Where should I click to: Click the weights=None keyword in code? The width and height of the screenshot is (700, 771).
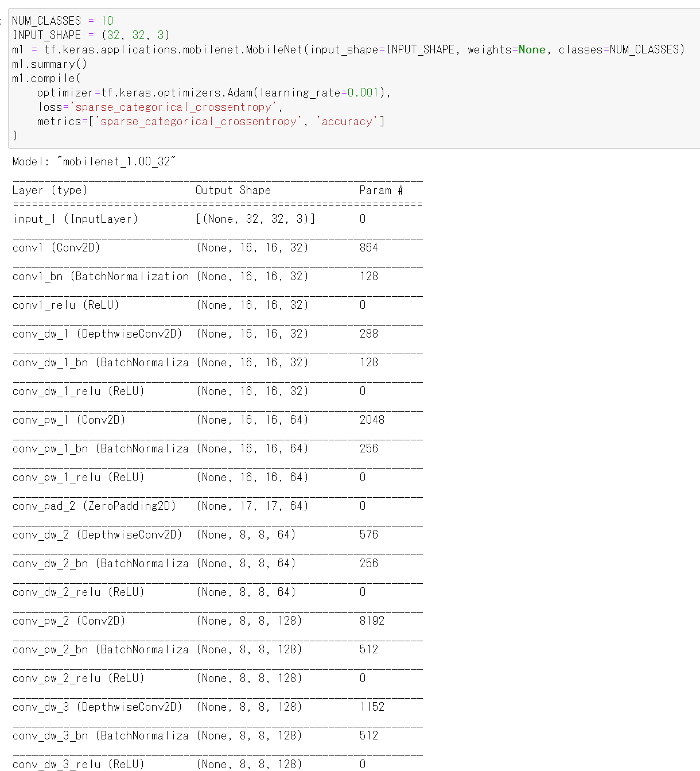[507, 49]
